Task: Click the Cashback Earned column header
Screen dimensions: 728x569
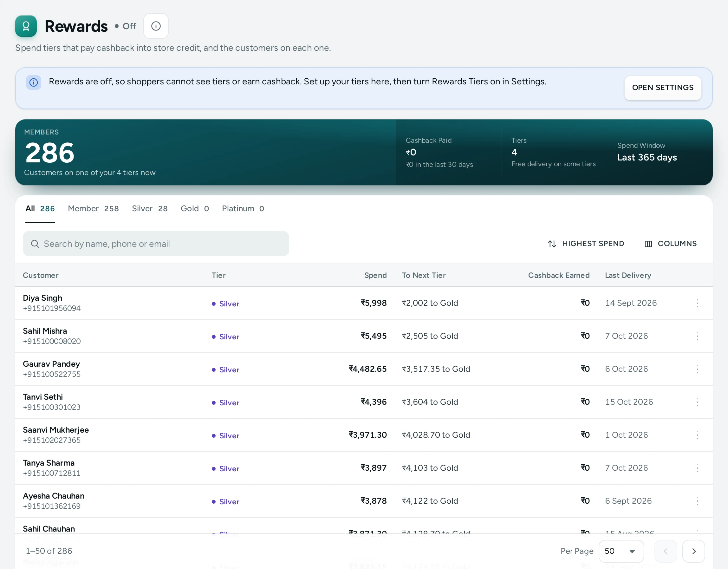Action: click(559, 276)
